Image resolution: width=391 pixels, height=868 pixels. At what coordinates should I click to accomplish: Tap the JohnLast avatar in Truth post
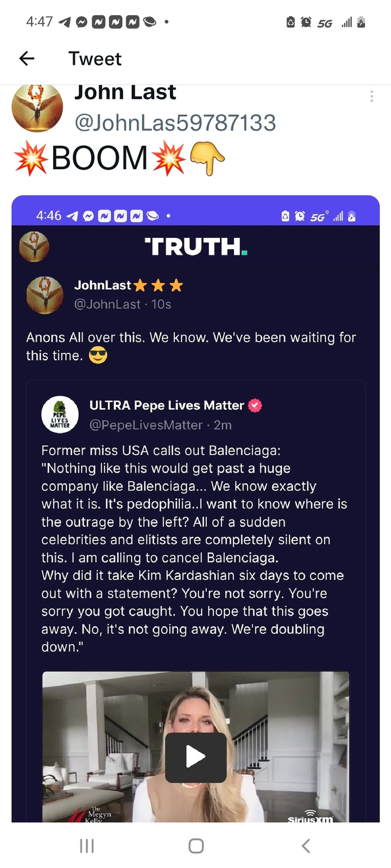pyautogui.click(x=45, y=294)
